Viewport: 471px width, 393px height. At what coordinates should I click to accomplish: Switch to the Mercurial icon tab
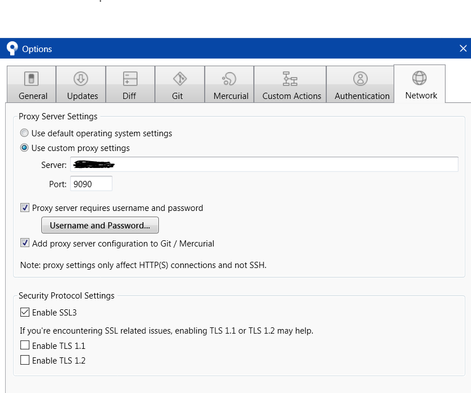click(x=229, y=79)
